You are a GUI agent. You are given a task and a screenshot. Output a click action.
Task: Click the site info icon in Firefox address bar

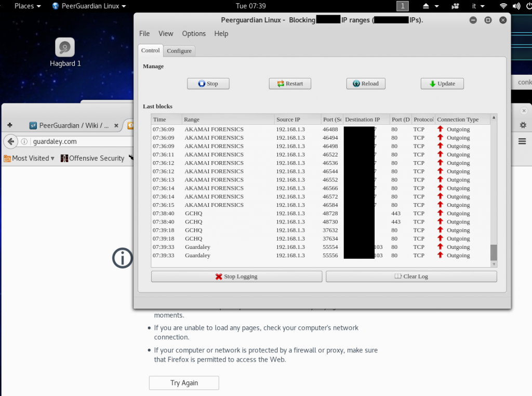(24, 141)
